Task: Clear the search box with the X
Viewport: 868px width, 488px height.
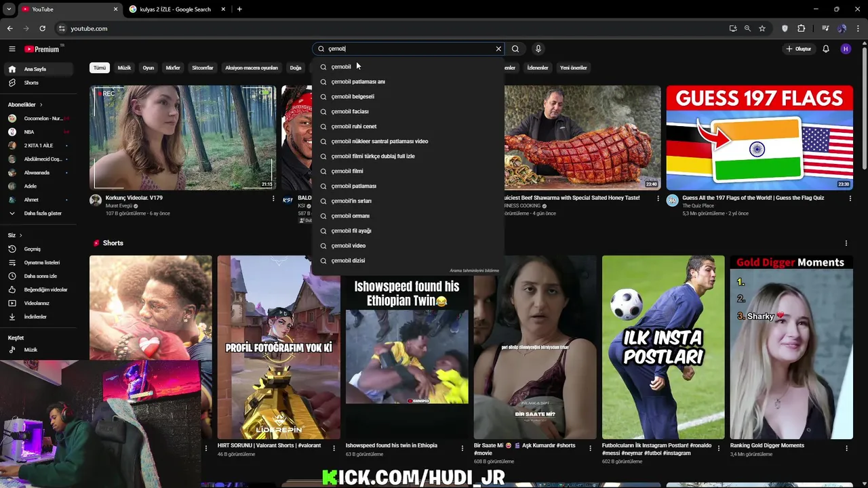Action: coord(498,49)
